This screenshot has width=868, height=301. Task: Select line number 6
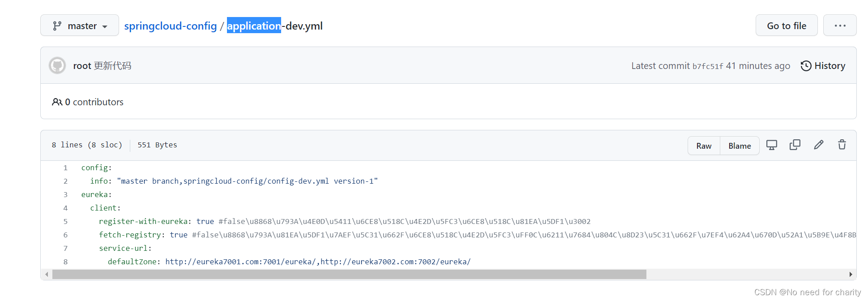65,235
